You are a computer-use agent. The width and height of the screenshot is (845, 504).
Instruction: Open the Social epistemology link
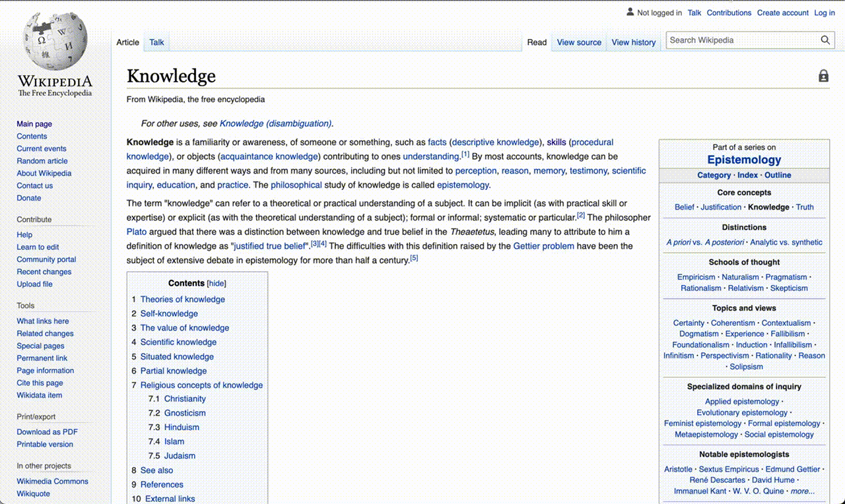pyautogui.click(x=779, y=435)
